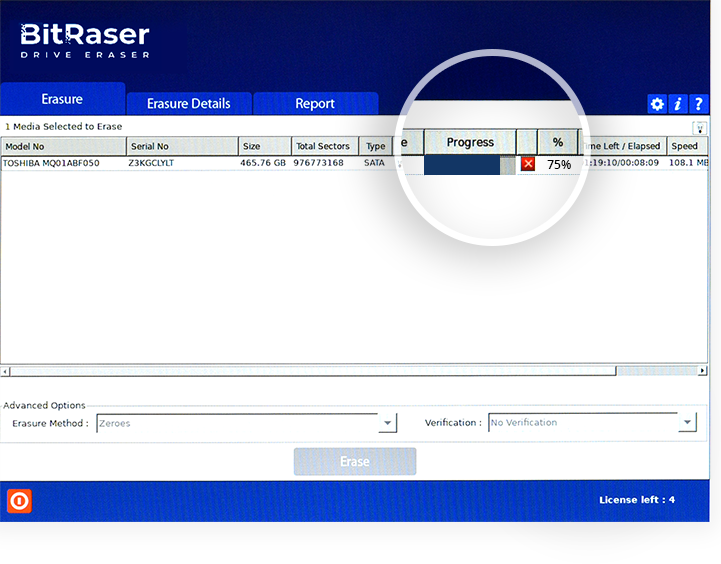Switch to the Erasure Details tab
The height and width of the screenshot is (564, 721).
(189, 103)
